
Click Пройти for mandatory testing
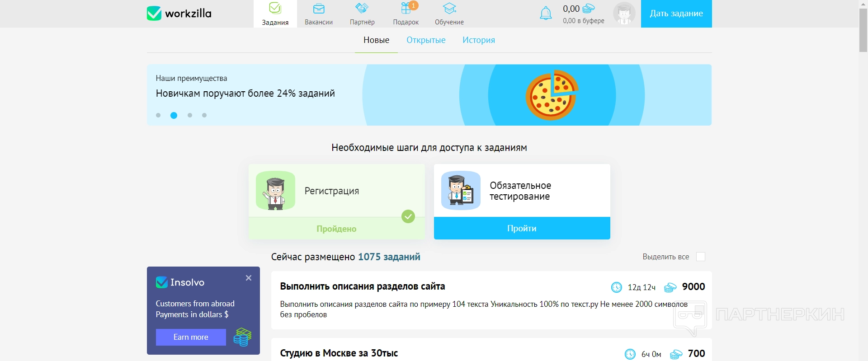coord(522,228)
